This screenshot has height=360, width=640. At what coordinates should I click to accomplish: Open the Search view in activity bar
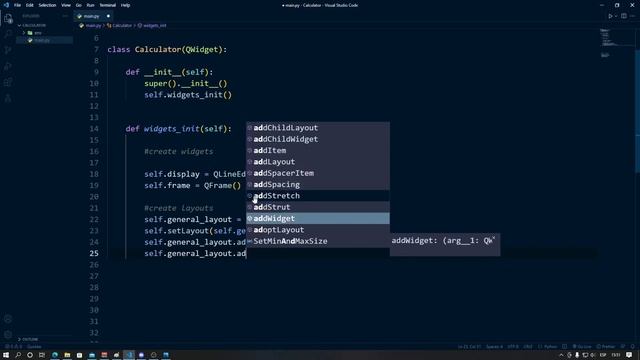(8, 34)
